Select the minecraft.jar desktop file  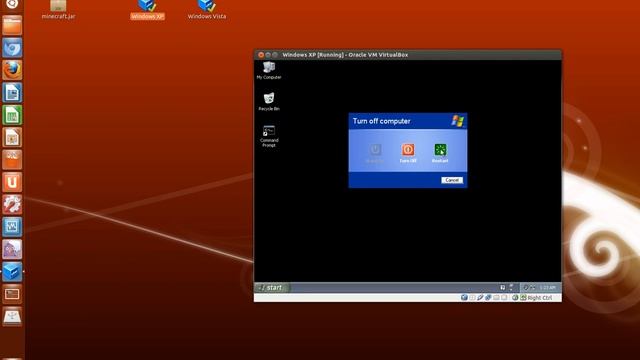tap(58, 10)
